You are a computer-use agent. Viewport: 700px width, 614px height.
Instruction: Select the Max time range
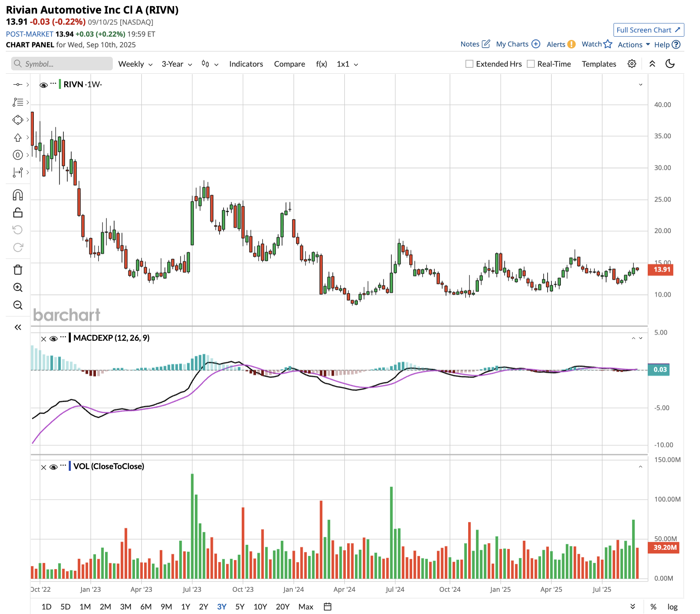click(306, 607)
